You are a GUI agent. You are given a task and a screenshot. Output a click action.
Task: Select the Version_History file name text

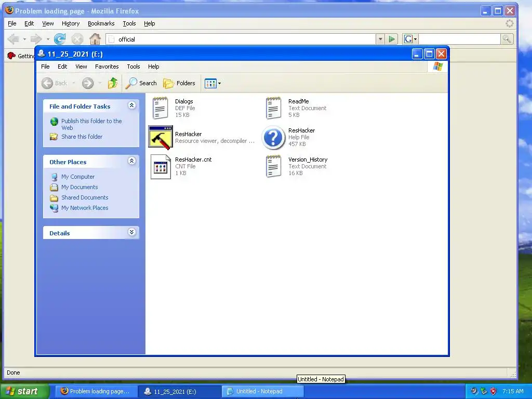(x=308, y=159)
